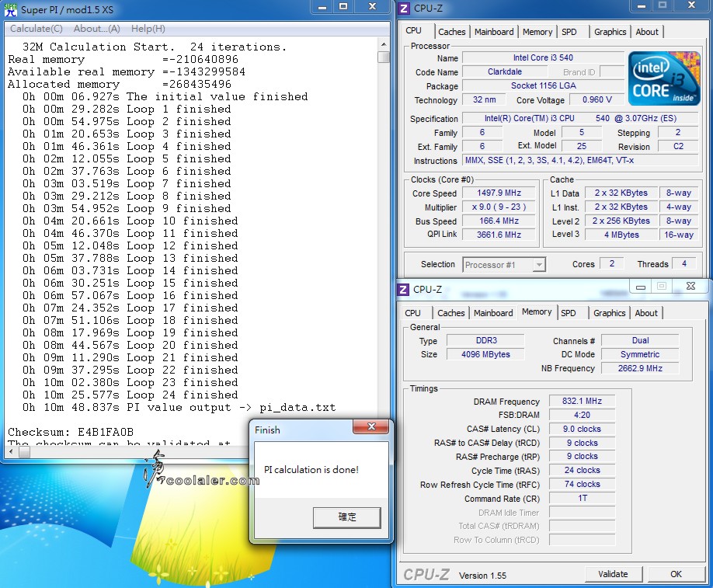Show Graphics tab in CPU-Z memory window

609,313
